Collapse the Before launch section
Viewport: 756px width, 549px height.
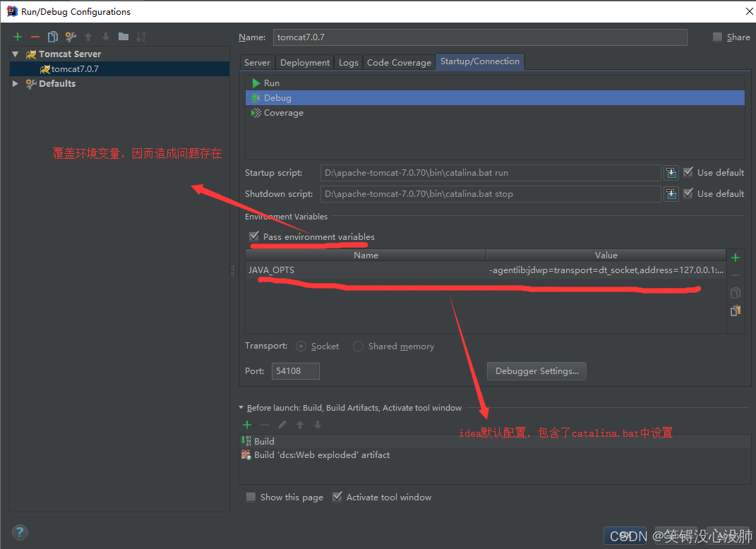tap(241, 407)
